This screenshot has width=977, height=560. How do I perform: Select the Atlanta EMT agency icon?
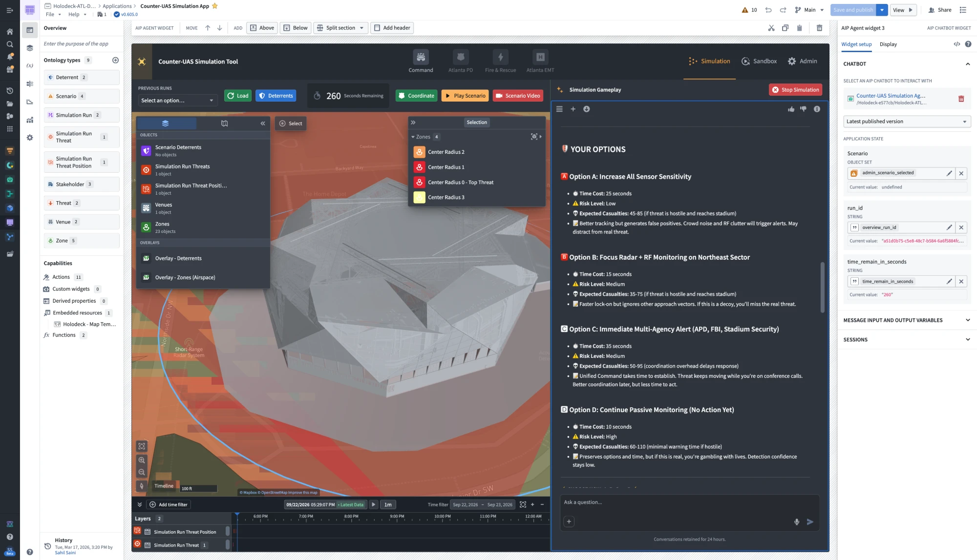tap(540, 57)
